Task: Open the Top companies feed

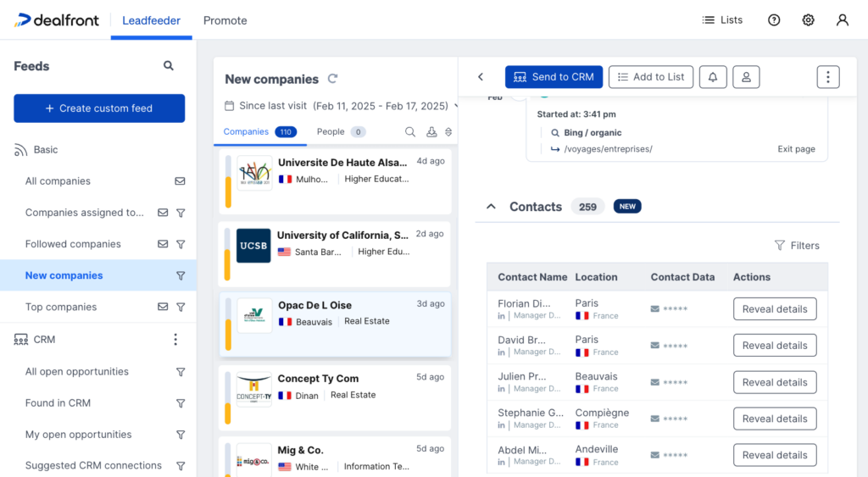Action: [61, 307]
